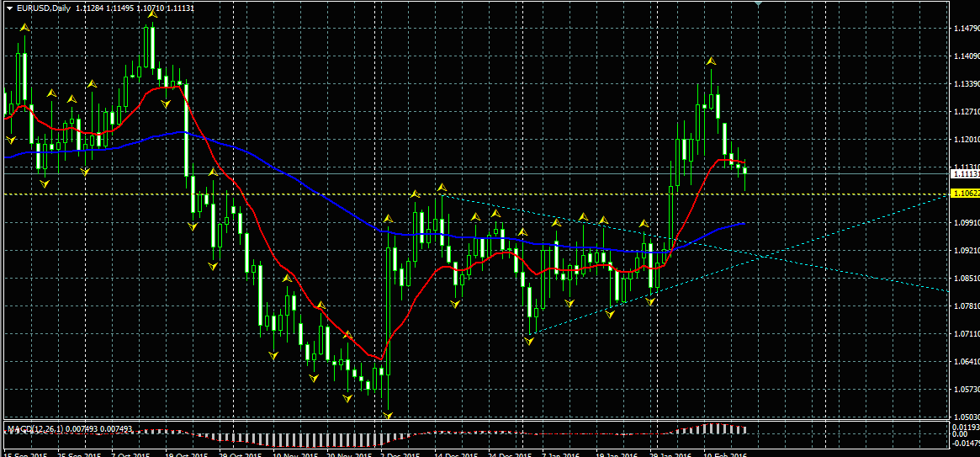Click the 1.07810 price axis label

[x=965, y=306]
